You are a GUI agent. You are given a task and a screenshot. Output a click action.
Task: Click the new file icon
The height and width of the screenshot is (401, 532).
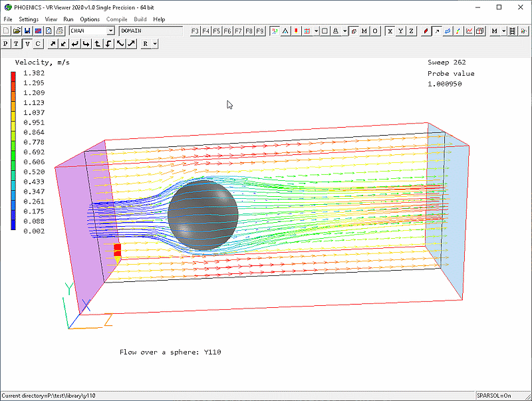(6, 31)
